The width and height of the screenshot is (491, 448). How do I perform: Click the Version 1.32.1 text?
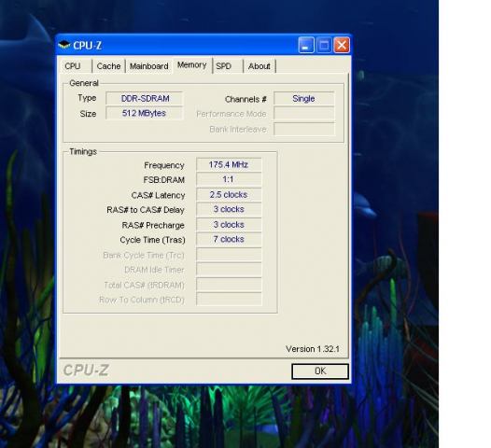pos(313,349)
